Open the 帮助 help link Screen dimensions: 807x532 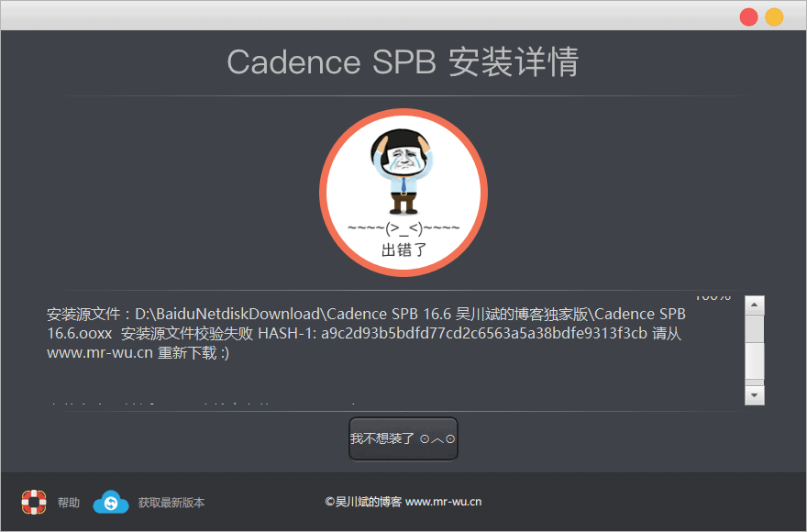69,503
